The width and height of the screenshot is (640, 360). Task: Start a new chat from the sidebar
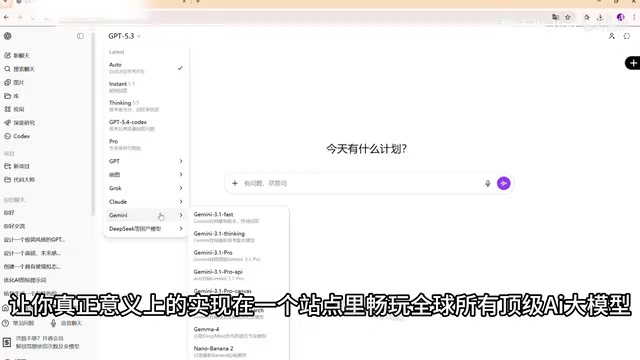(x=17, y=56)
